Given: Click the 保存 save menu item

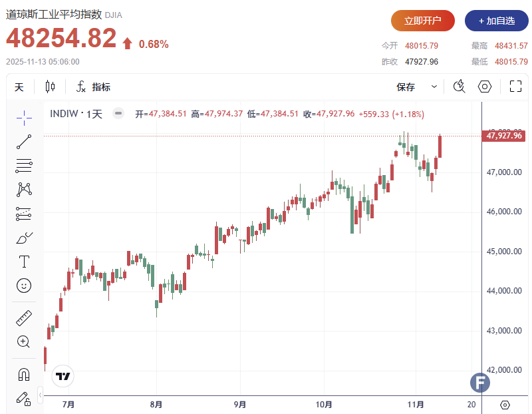Looking at the screenshot, I should 406,87.
